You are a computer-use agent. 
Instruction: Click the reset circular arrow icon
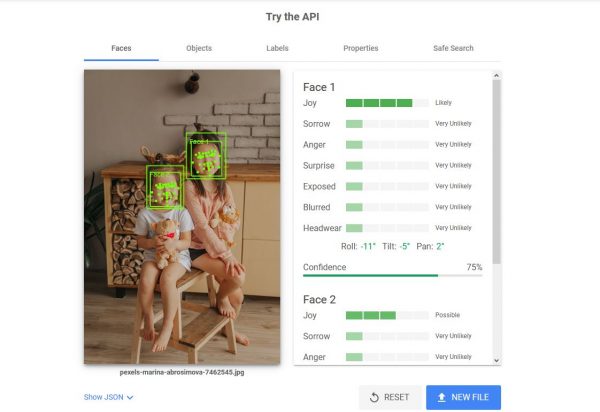coord(374,397)
